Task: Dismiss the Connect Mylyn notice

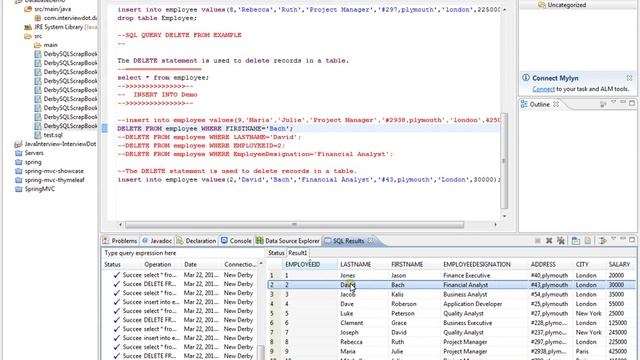Action: (x=629, y=78)
